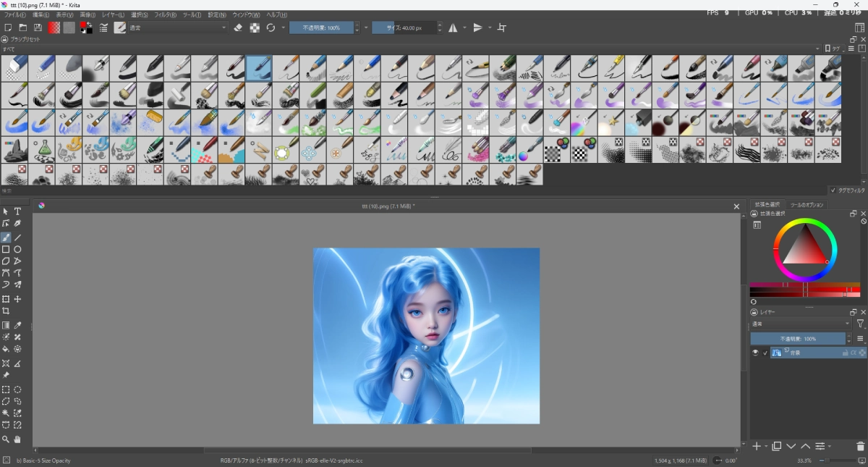Viewport: 868px width, 467px height.
Task: Open the フィルタ menu
Action: [x=165, y=14]
